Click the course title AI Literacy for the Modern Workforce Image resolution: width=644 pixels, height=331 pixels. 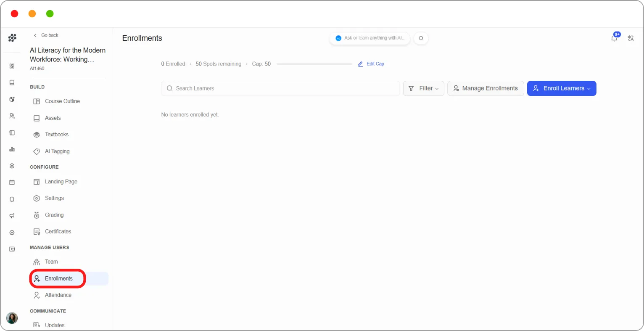click(68, 55)
